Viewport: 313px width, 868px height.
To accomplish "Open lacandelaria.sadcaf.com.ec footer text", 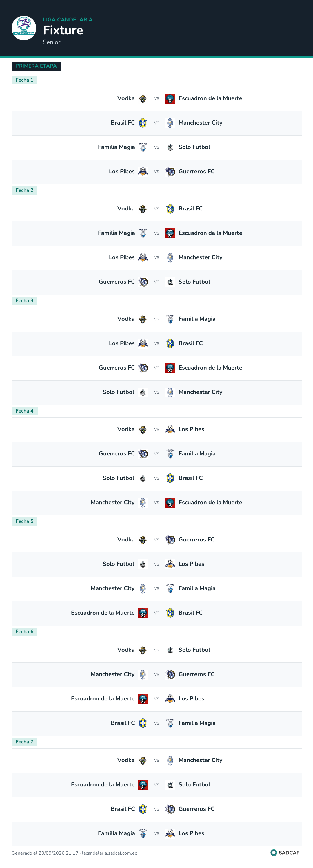I will click(x=109, y=853).
